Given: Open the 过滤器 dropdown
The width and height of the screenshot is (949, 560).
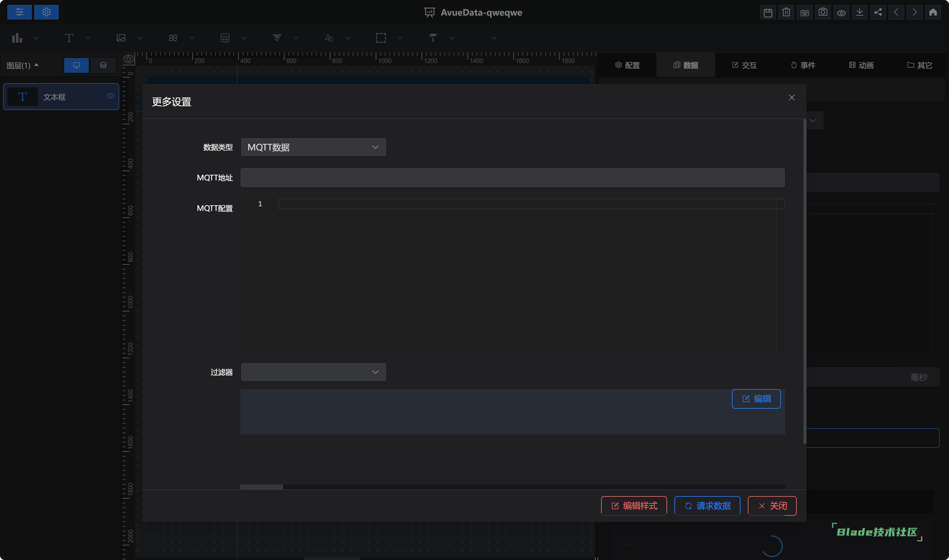Looking at the screenshot, I should tap(313, 372).
